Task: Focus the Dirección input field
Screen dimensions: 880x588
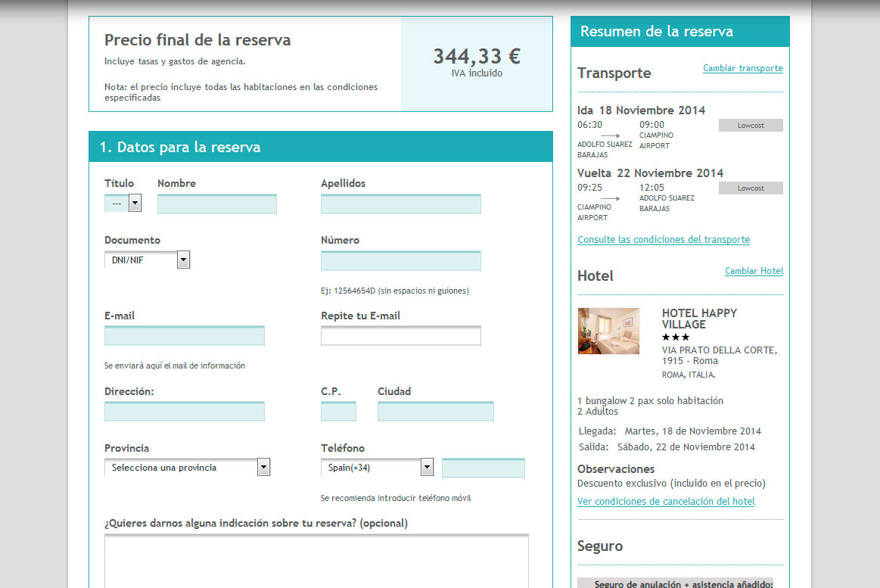Action: (184, 412)
